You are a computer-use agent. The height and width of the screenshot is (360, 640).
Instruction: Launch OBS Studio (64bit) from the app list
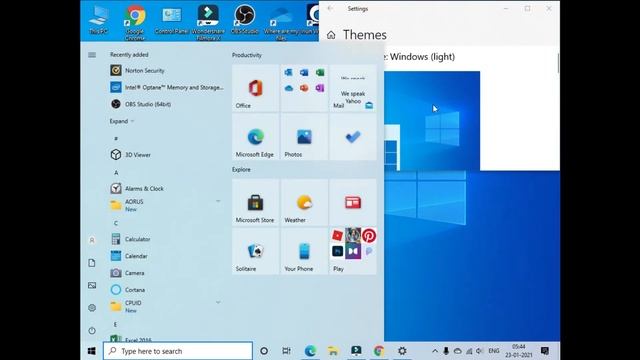[x=167, y=104]
